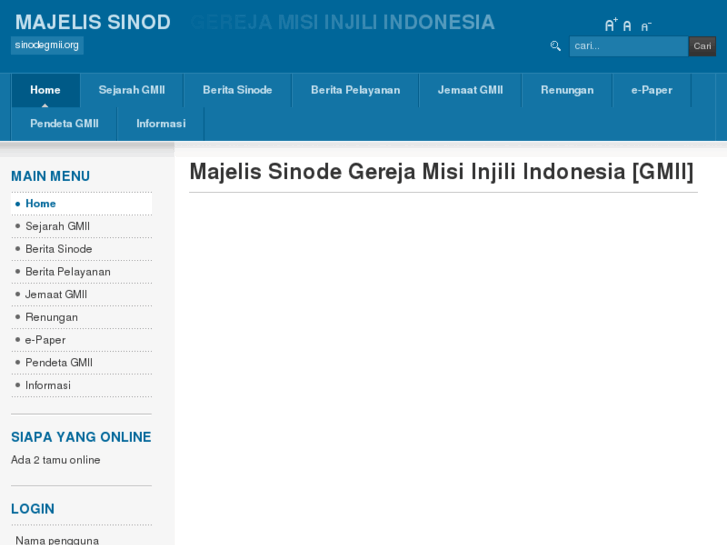Click the LOGIN sidebar heading
Image resolution: width=727 pixels, height=545 pixels.
[33, 509]
